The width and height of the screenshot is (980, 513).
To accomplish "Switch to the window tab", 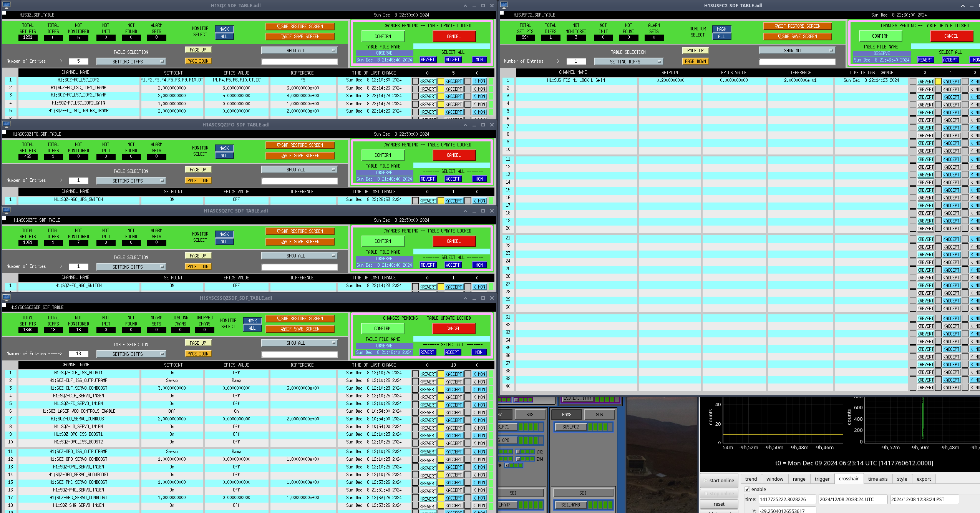I will coord(775,479).
